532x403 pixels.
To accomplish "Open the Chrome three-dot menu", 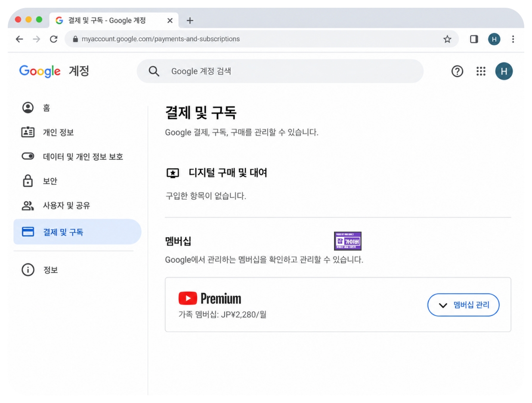I will pyautogui.click(x=513, y=39).
